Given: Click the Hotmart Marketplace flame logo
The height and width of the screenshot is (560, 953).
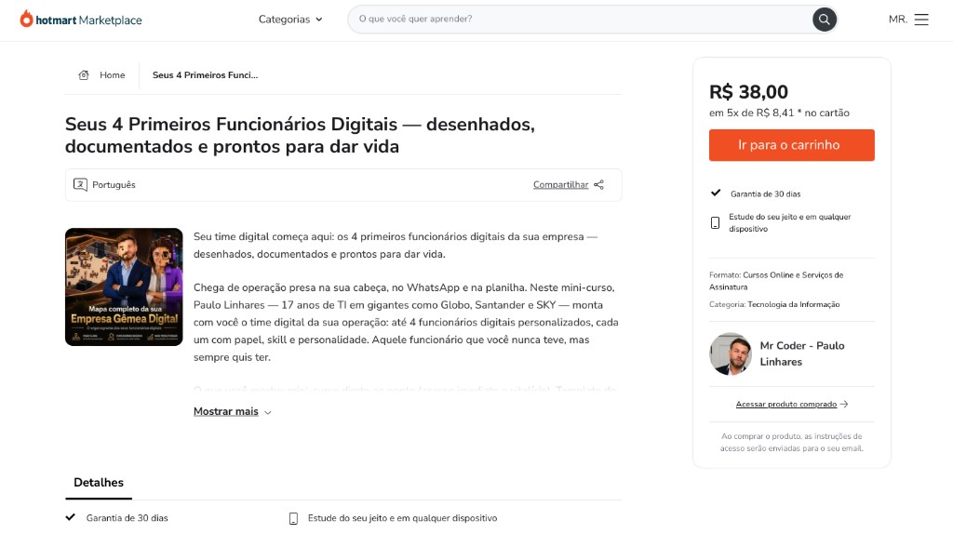Looking at the screenshot, I should (26, 19).
